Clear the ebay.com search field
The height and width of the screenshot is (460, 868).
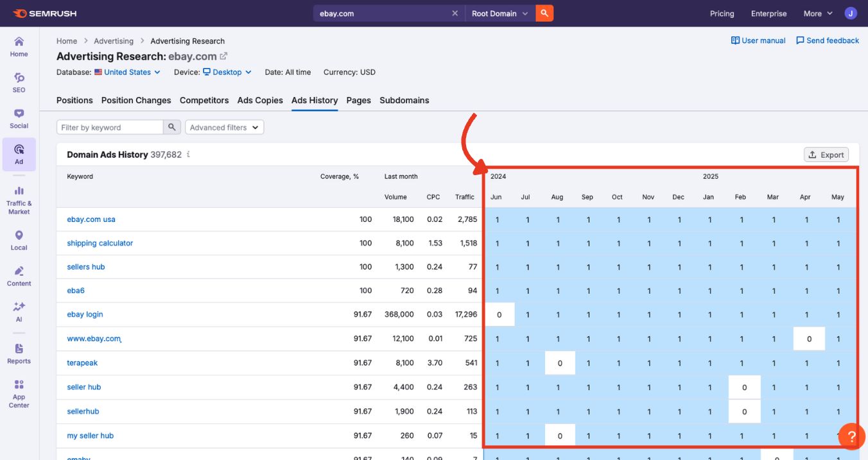(x=455, y=13)
